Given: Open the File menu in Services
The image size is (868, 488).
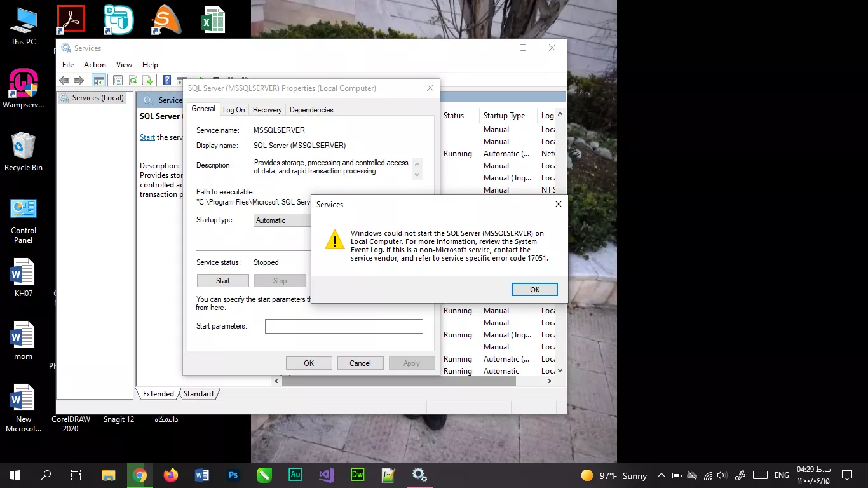Looking at the screenshot, I should (x=68, y=65).
